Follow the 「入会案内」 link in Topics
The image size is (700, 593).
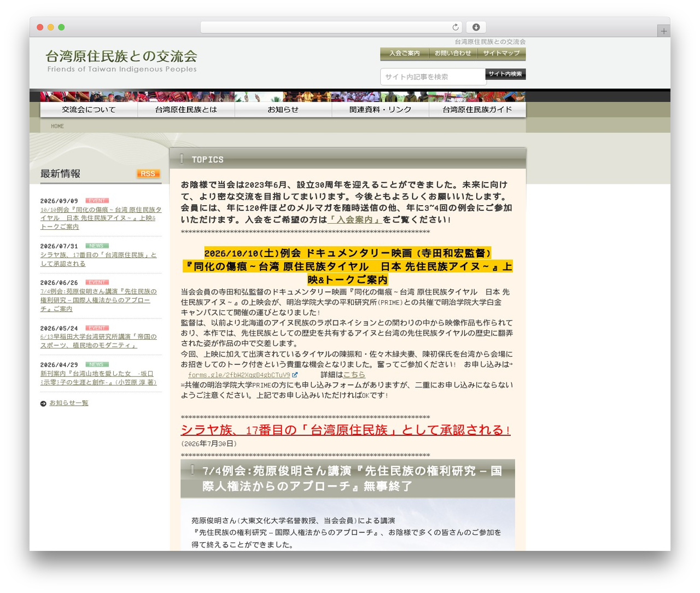click(354, 219)
